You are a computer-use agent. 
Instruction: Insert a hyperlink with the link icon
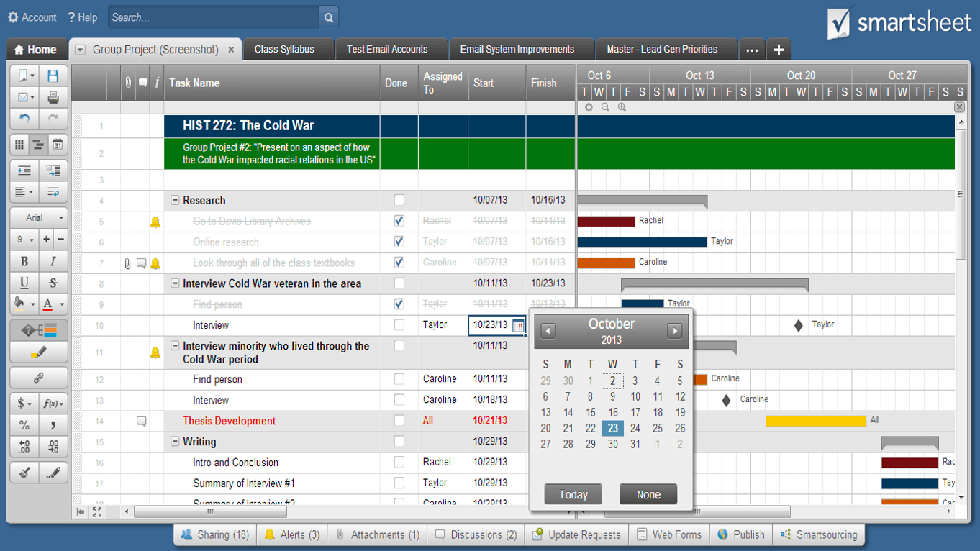[x=39, y=378]
